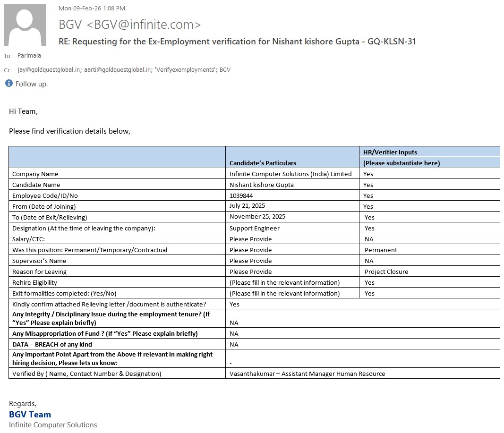Viewport: 504px width, 433px height.
Task: Click 'From (Date of Joining)' label
Action: pyautogui.click(x=44, y=206)
